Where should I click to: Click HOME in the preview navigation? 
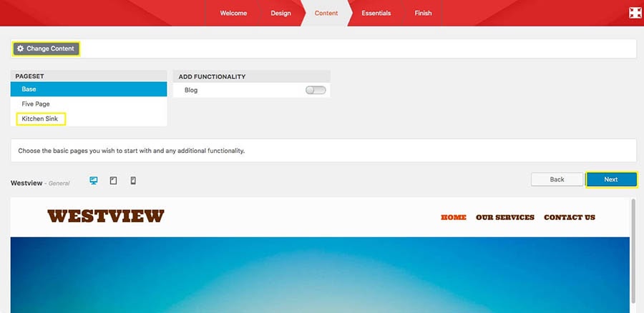coord(454,217)
